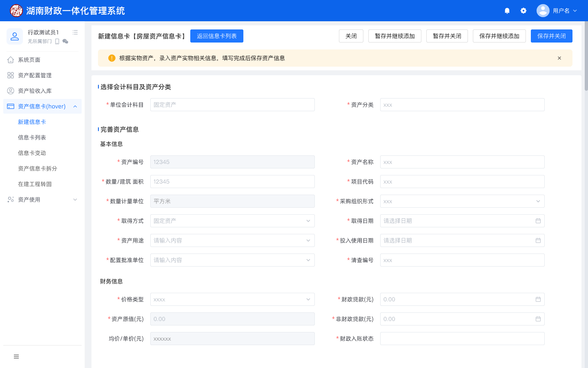Open 资产配置管理 from the sidebar
The width and height of the screenshot is (588, 368).
(x=35, y=75)
